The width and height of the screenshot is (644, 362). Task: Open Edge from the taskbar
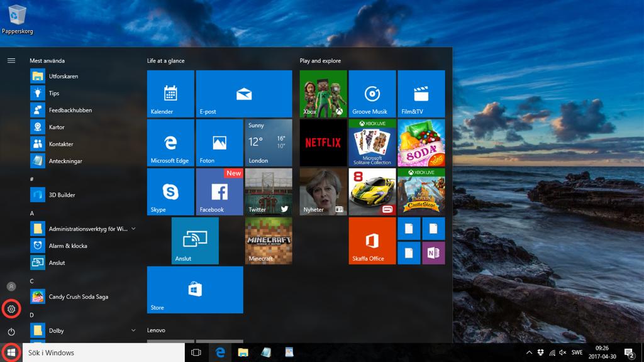point(220,353)
